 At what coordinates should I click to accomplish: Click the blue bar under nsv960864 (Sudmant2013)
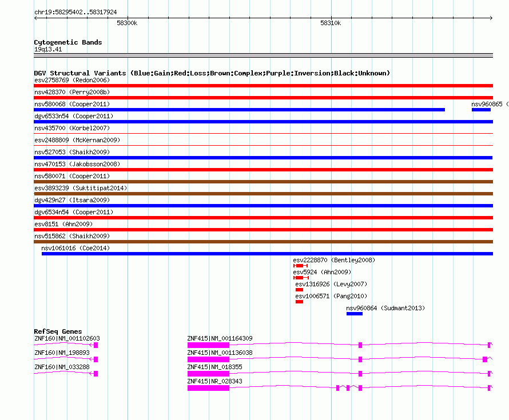point(355,314)
